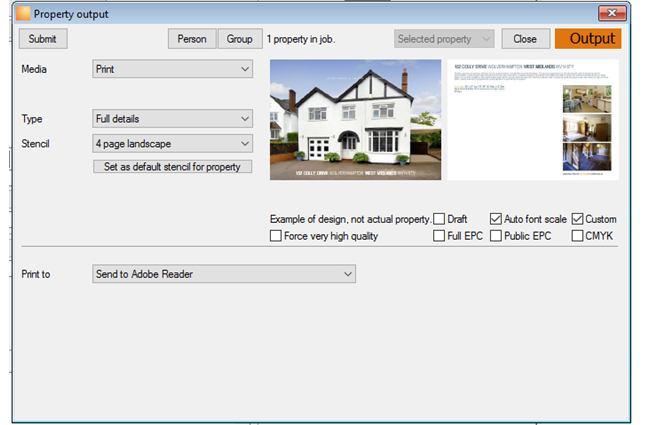Click the 'Stencil' label
The width and height of the screenshot is (648, 425).
(x=36, y=144)
